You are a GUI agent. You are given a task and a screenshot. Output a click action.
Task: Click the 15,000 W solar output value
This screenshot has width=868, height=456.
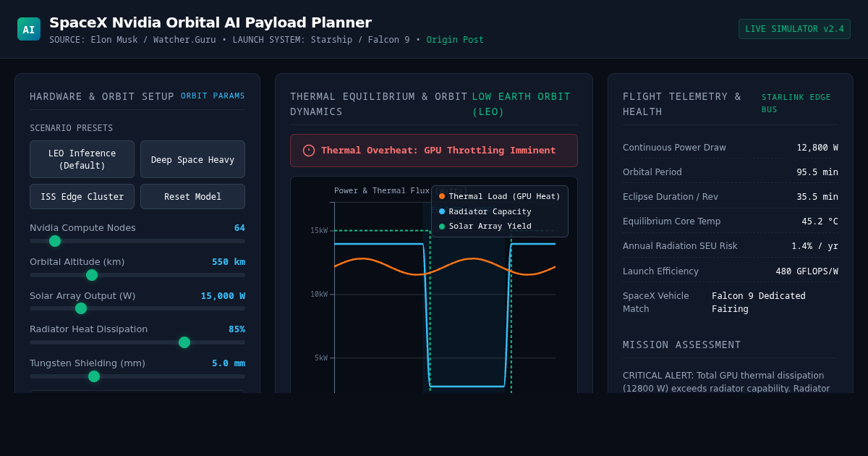tap(223, 296)
